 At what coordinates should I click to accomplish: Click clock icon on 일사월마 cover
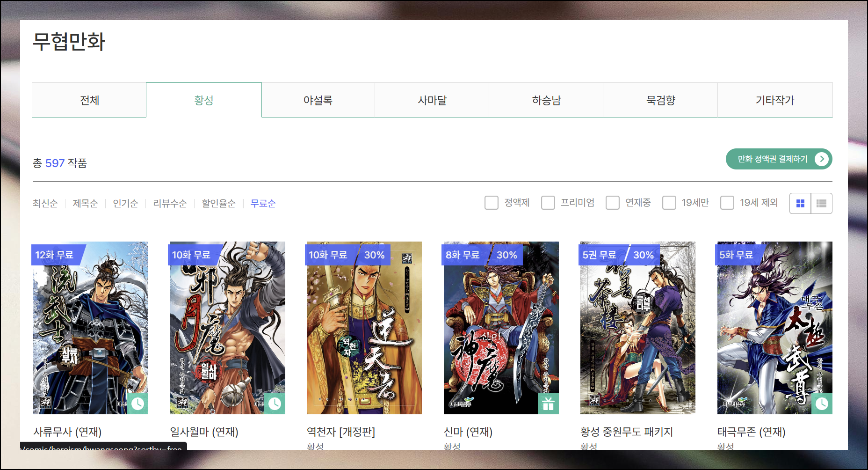tap(275, 404)
